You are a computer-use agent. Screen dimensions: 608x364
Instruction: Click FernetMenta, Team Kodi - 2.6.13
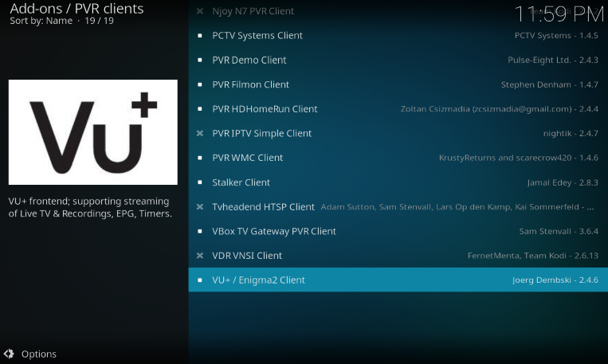pyautogui.click(x=533, y=256)
